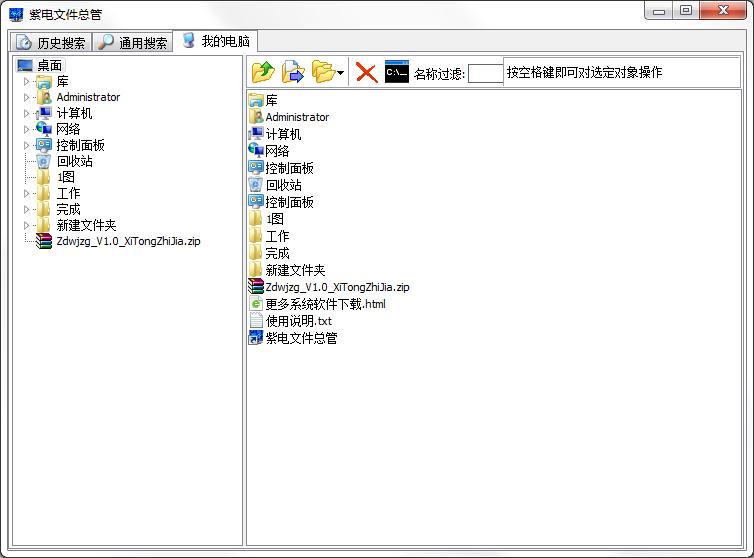Click 网络 icon in file list
Image resolution: width=754 pixels, height=558 pixels.
click(x=256, y=151)
